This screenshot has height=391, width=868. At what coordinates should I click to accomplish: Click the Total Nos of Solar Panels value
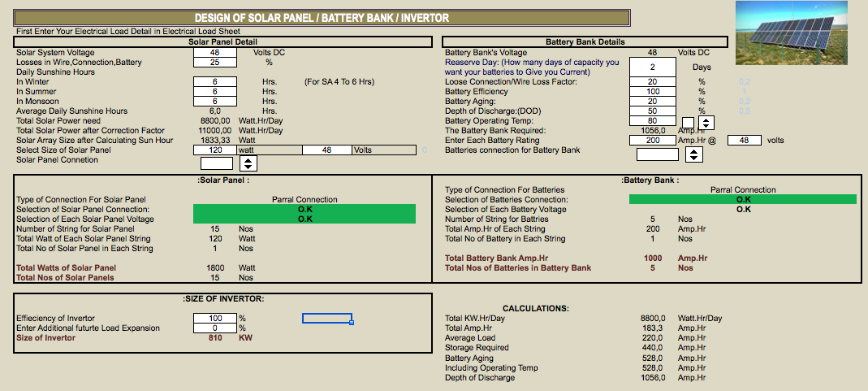point(215,277)
